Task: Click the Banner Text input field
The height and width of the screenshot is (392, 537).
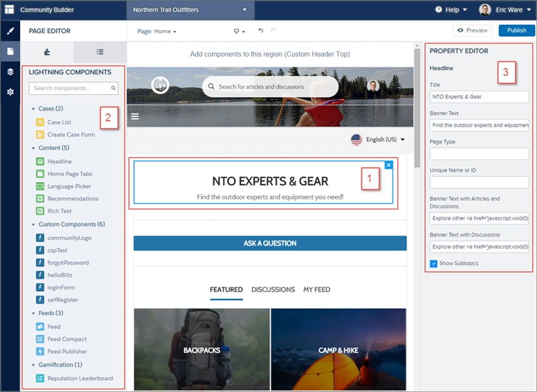Action: coord(479,125)
